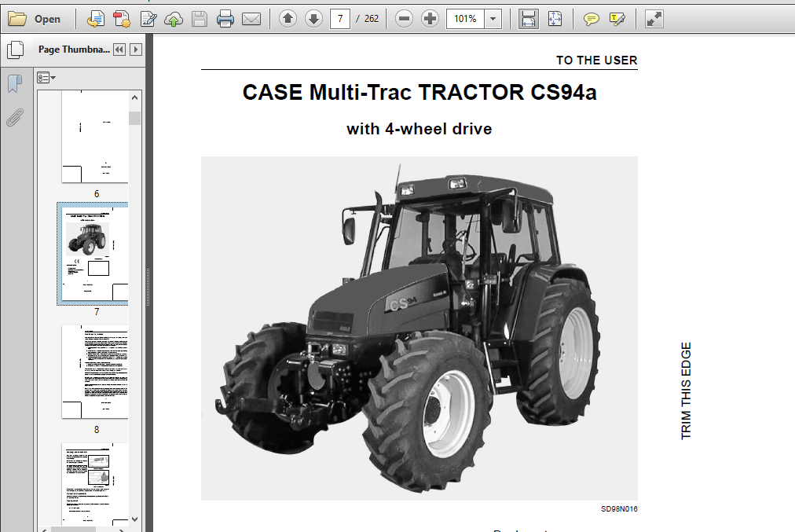795x532 pixels.
Task: Zoom out with the minus button
Action: point(404,20)
